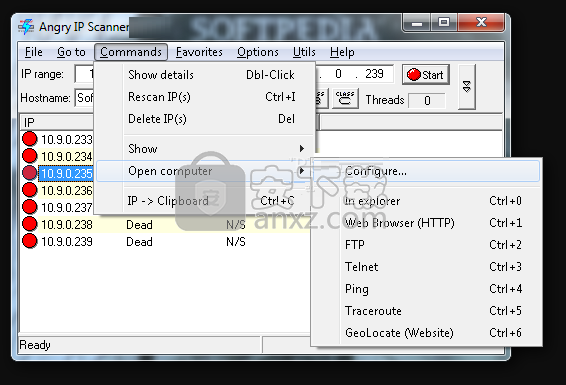Choose Rescan IP(s) command
The image size is (566, 385).
click(205, 97)
